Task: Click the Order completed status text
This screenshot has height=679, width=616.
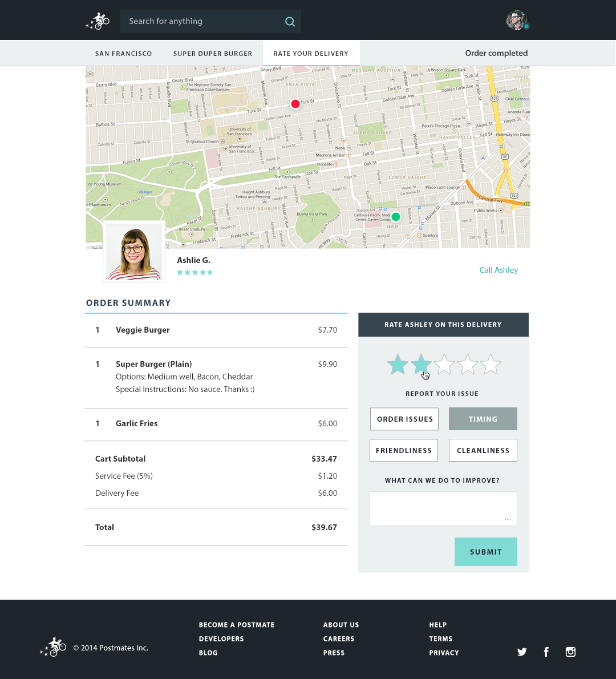Action: [496, 53]
